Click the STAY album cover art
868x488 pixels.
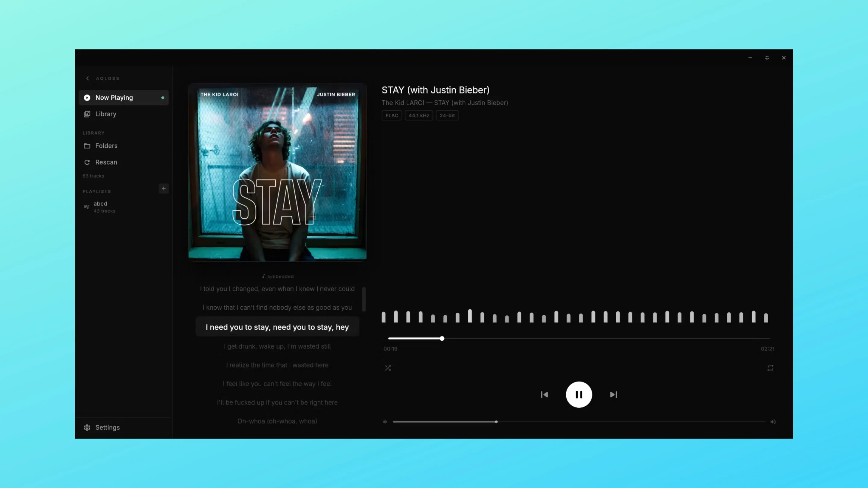(277, 172)
